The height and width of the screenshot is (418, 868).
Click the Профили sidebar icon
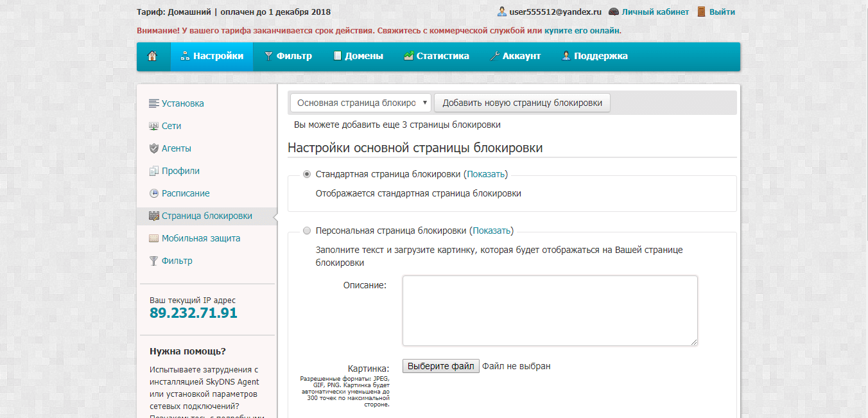(153, 171)
